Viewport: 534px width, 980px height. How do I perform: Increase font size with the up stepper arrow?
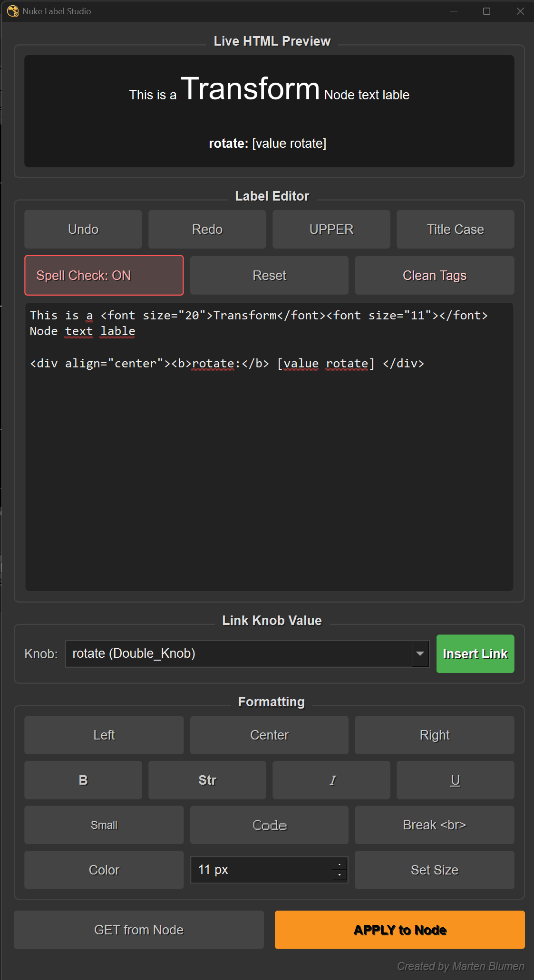coord(339,865)
